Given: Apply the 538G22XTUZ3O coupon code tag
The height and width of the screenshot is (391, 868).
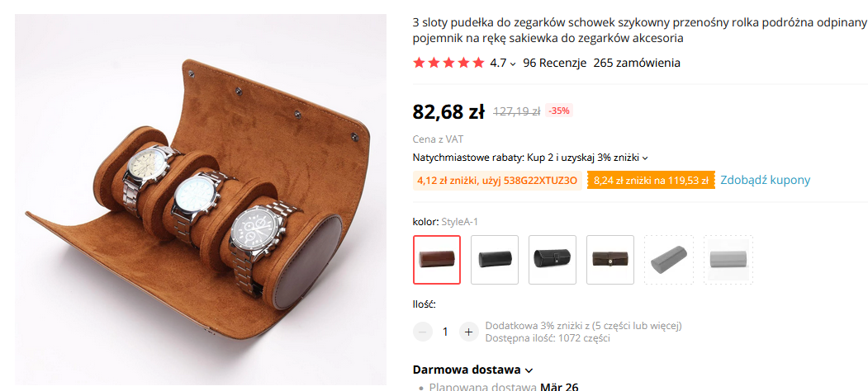Looking at the screenshot, I should click(x=497, y=181).
